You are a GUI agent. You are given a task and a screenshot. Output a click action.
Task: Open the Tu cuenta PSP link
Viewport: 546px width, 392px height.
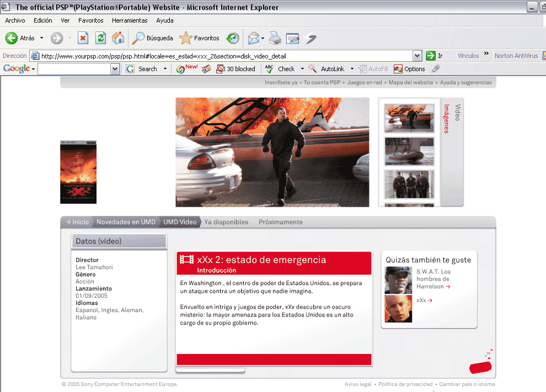click(x=322, y=83)
